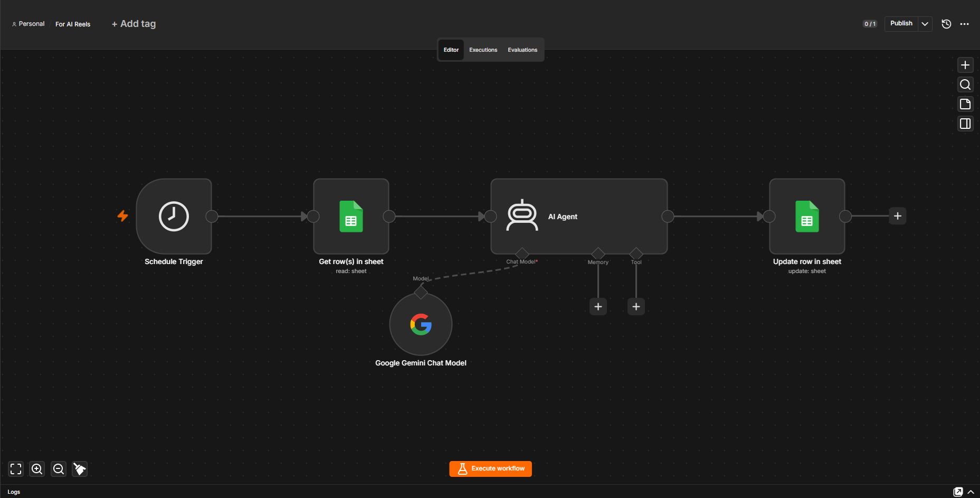This screenshot has width=980, height=498.
Task: Click the Execute workflow button
Action: (x=490, y=468)
